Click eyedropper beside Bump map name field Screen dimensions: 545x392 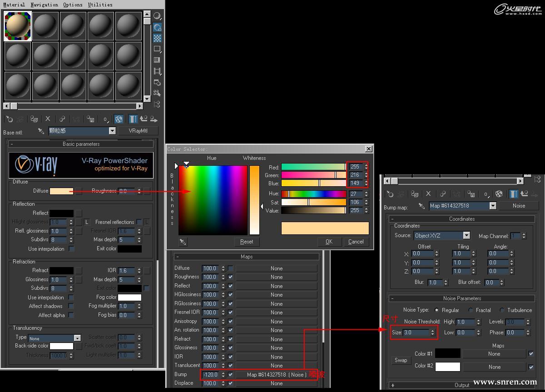(x=421, y=206)
